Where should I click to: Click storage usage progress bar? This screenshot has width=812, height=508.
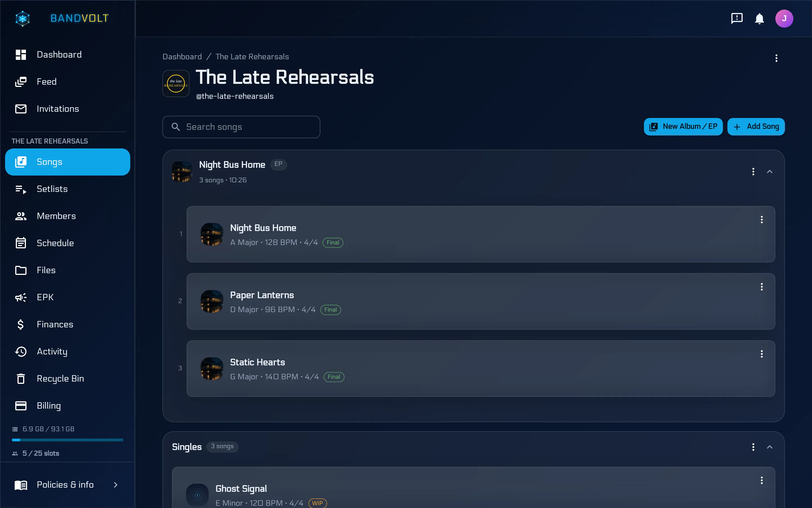[67, 440]
